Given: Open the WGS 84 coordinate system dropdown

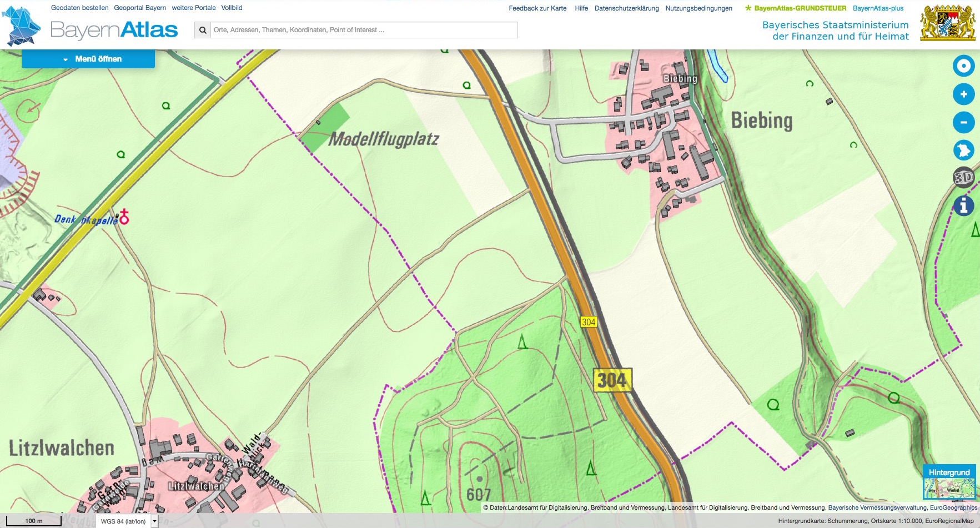Looking at the screenshot, I should coord(127,521).
